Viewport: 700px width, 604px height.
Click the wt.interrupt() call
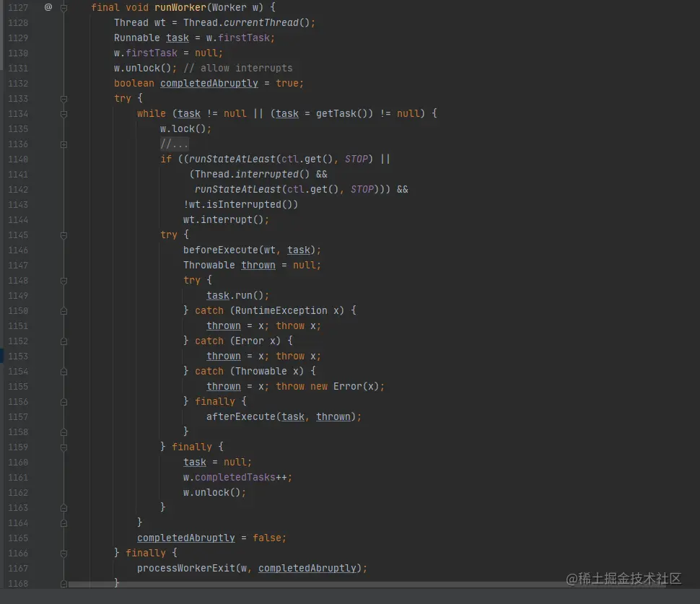coord(226,220)
